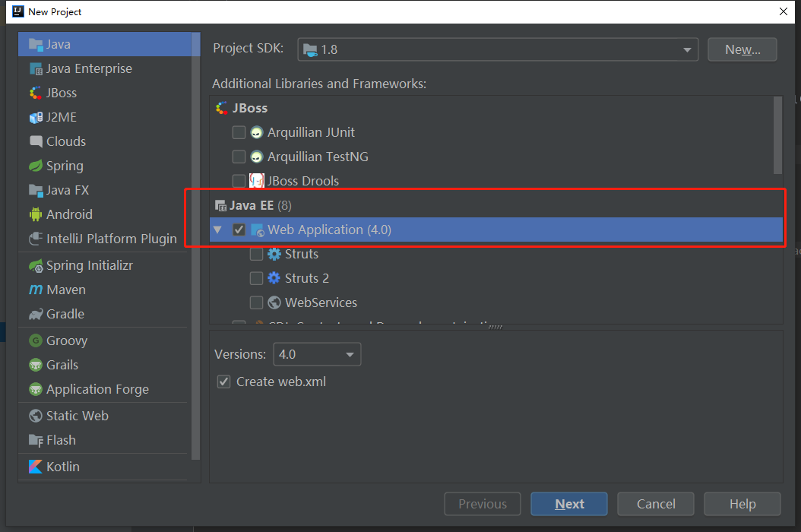Click the Java Enterprise icon in sidebar
The height and width of the screenshot is (532, 801).
pyautogui.click(x=36, y=69)
